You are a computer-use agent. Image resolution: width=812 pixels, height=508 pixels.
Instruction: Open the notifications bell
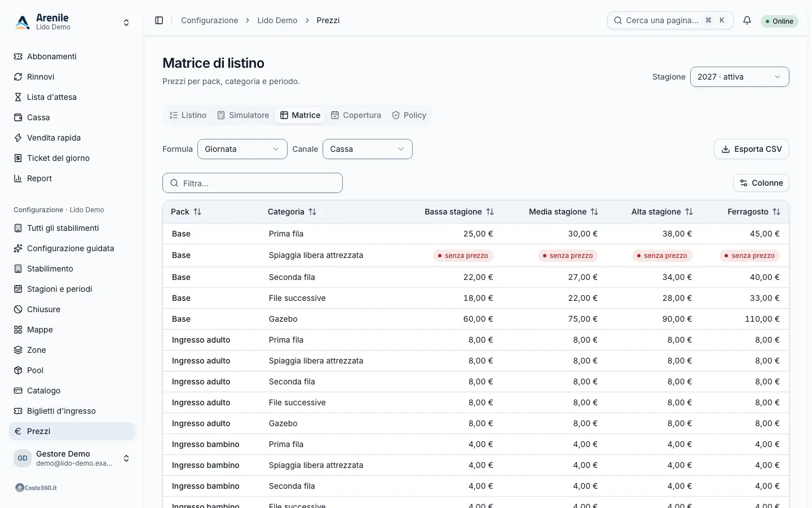[x=747, y=20]
